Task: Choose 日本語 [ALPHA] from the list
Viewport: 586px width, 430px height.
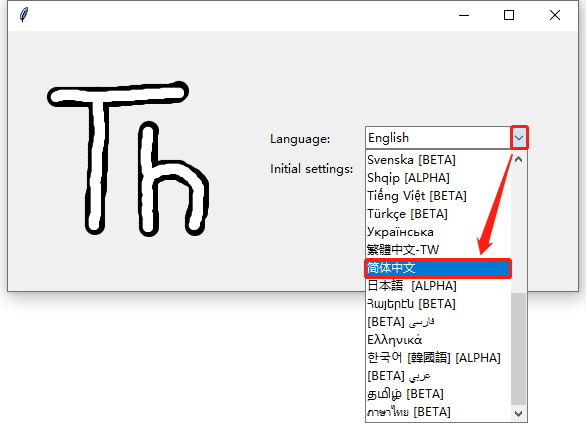Action: [x=438, y=286]
